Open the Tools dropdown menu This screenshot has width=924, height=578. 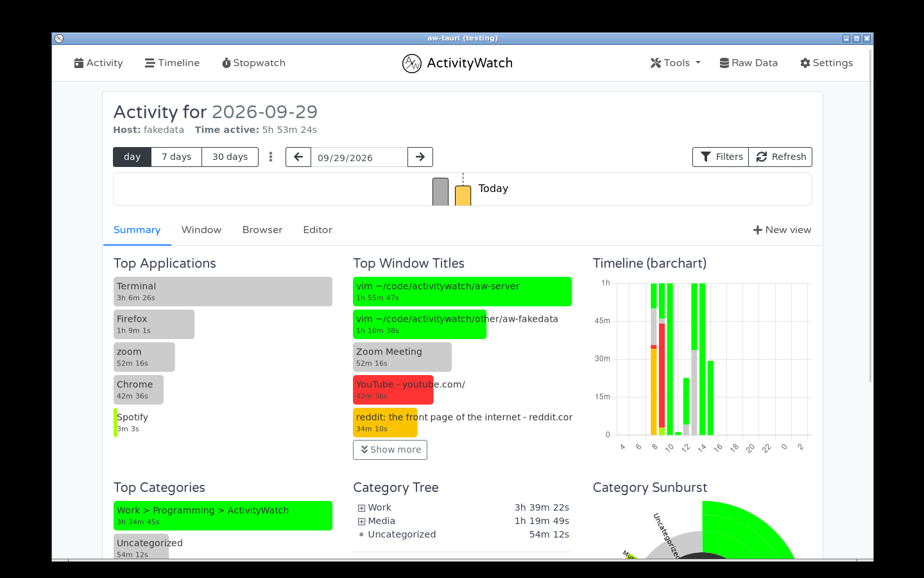click(x=675, y=63)
